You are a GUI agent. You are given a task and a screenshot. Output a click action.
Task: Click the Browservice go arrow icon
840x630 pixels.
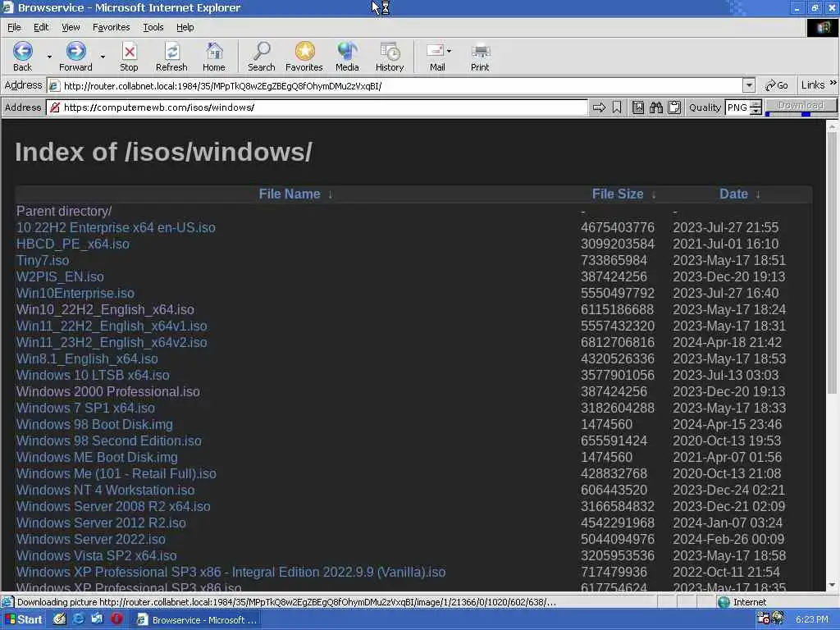click(599, 107)
